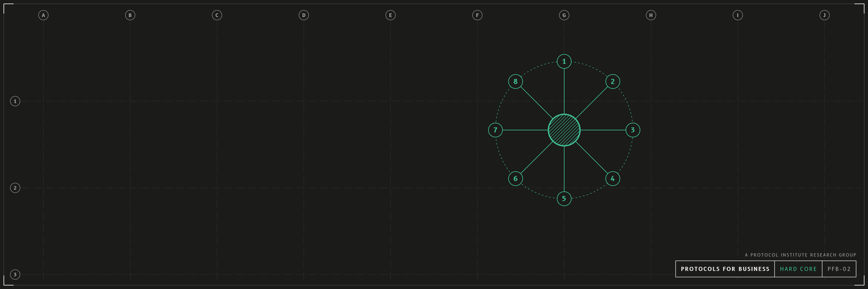Click column marker D
This screenshot has height=289, width=868.
[304, 15]
